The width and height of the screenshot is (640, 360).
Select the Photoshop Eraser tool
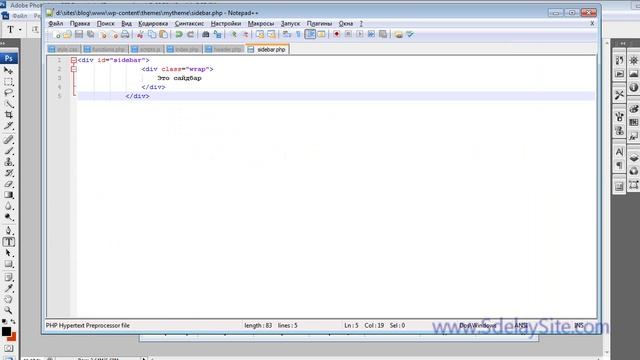pyautogui.click(x=8, y=184)
